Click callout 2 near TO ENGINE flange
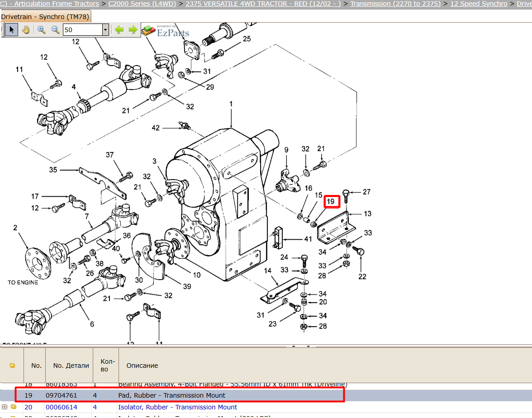The image size is (532, 418). point(15,227)
